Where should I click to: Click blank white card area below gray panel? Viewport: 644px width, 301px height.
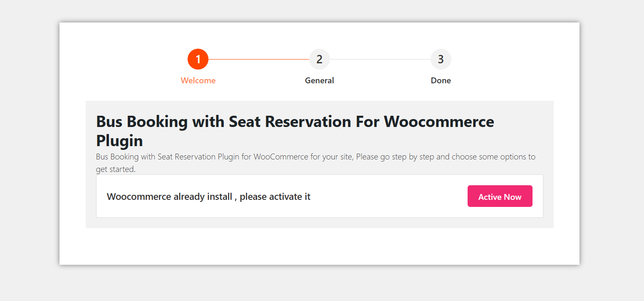tap(320, 246)
